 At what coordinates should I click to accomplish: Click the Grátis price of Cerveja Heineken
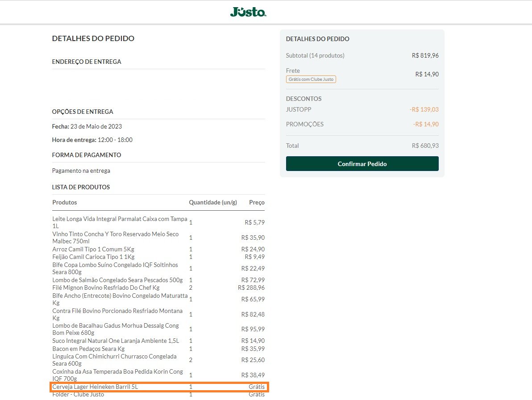pos(257,387)
